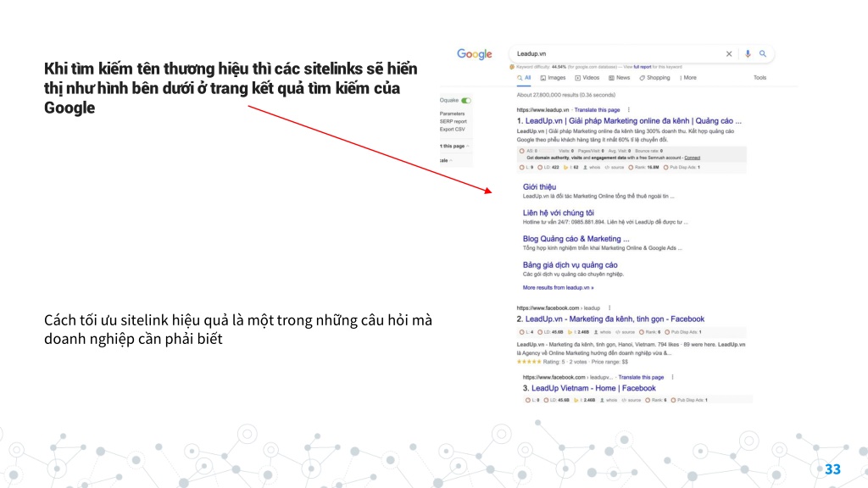Click the blue magnifier search icon
This screenshot has width=868, height=488.
[x=763, y=53]
